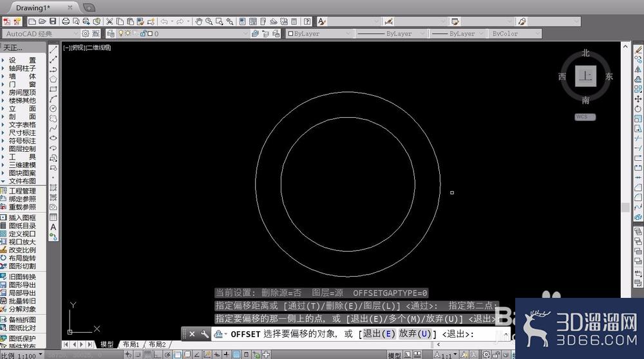The height and width of the screenshot is (359, 644).
Task: Click the add new drawing tab button
Action: (89, 7)
